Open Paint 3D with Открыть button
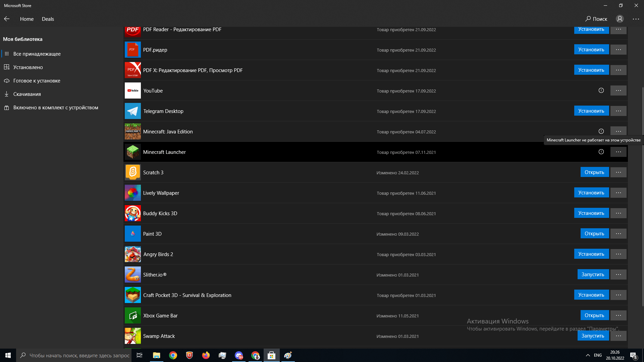644x362 pixels. point(594,234)
